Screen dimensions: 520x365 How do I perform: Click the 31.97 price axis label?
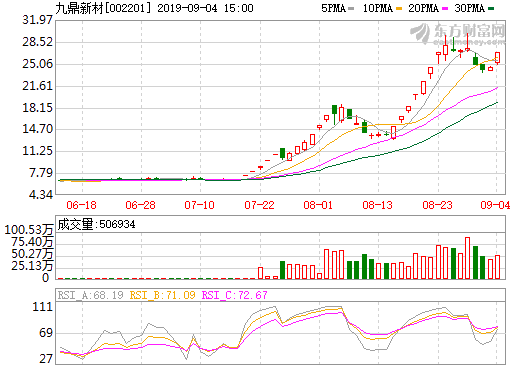[x=37, y=20]
